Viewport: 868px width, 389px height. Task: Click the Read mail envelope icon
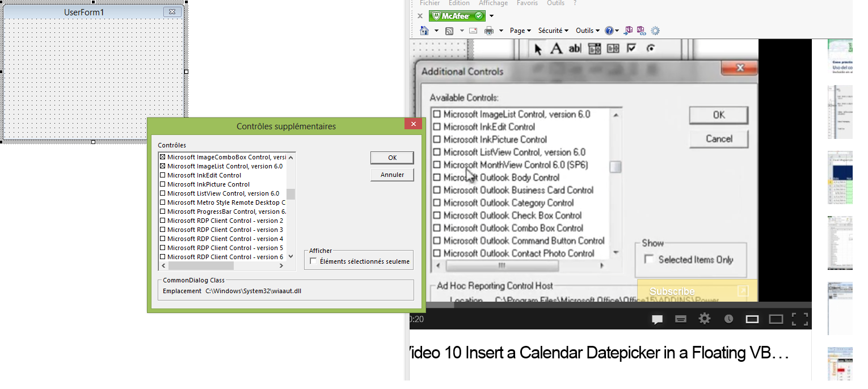pyautogui.click(x=473, y=31)
